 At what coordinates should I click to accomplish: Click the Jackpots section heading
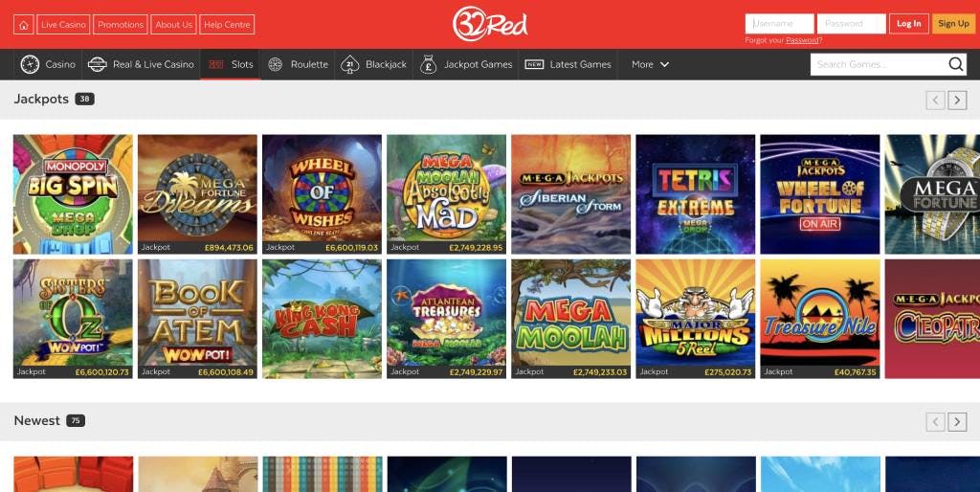pos(41,99)
